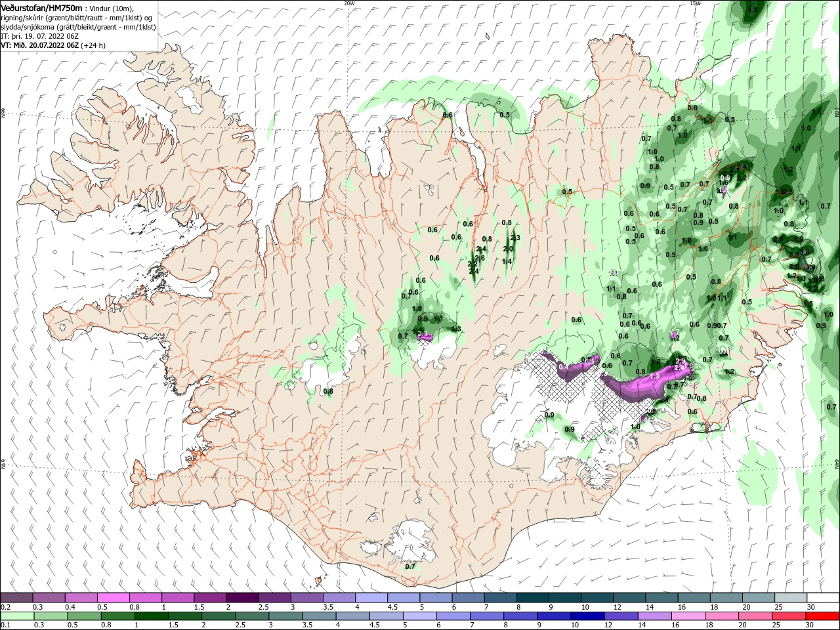Viewport: 840px width, 630px height.
Task: Pick the violet snow swatch for 3–3.5
Action: pos(307,598)
